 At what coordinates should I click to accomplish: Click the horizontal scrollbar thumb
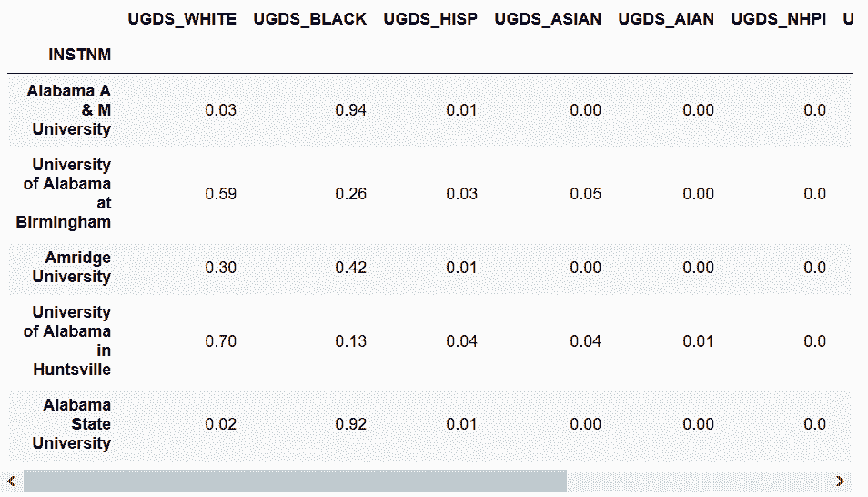295,481
